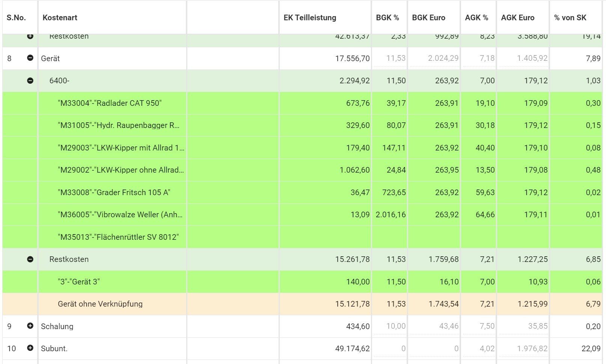Edit the BGK % field for Gerät

pos(389,59)
